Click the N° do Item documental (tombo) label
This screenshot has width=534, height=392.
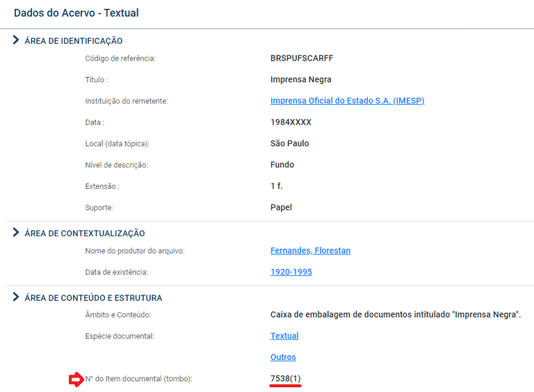click(x=138, y=379)
